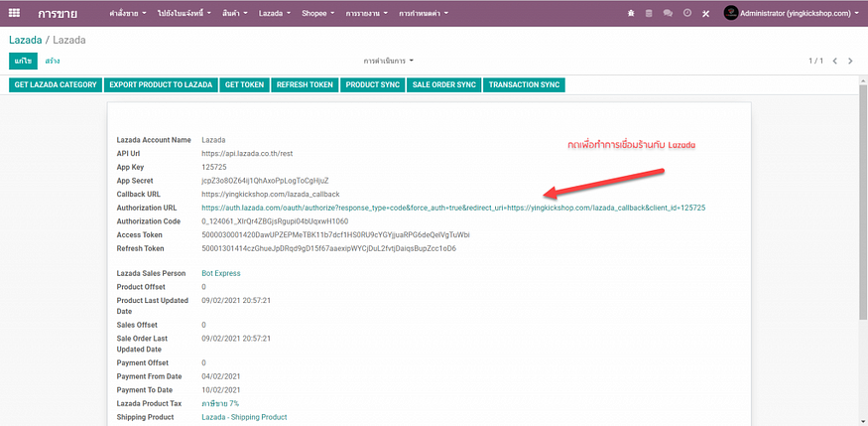The width and height of the screenshot is (868, 426).
Task: Select Payment From Date 04/02/2021
Action: pos(220,376)
